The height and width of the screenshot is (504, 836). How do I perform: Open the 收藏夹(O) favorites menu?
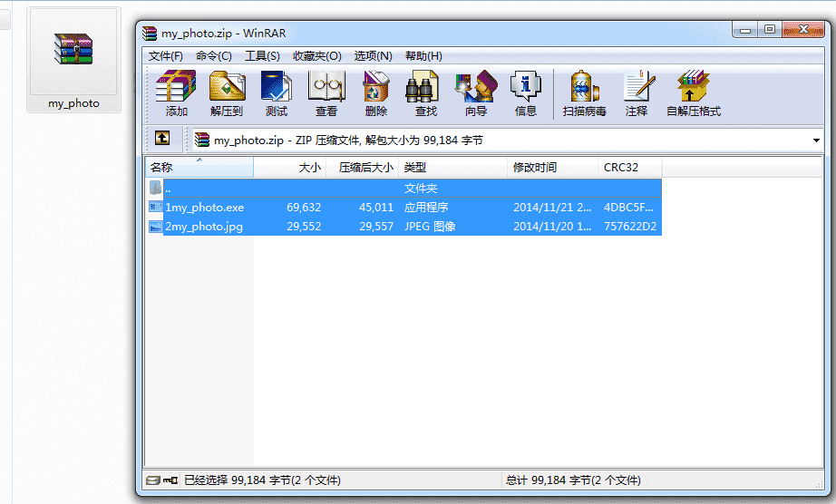[317, 56]
